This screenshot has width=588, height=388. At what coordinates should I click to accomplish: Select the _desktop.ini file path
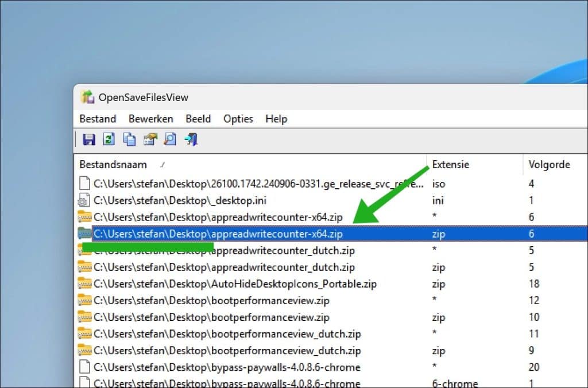[x=180, y=200]
